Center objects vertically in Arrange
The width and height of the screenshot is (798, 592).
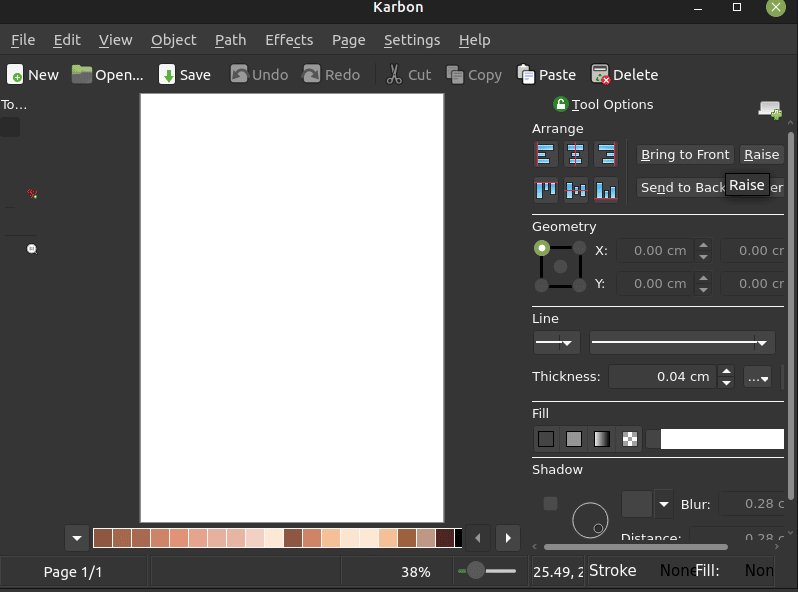point(575,190)
